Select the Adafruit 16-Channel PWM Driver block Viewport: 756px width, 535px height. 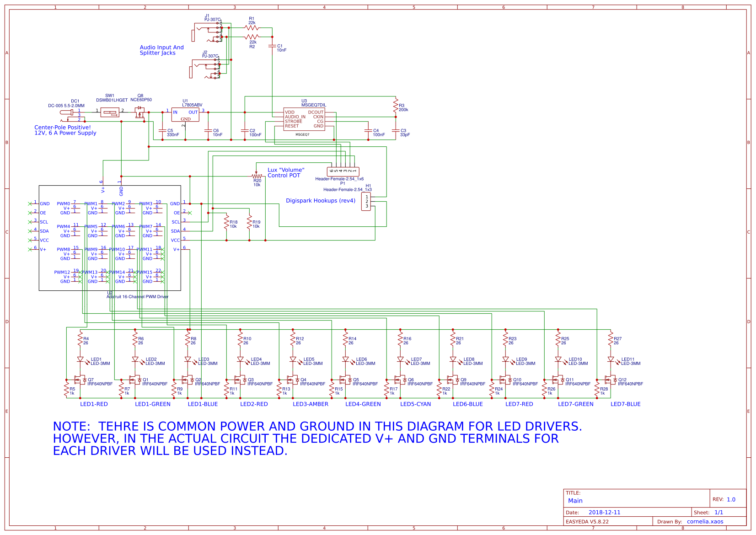110,238
